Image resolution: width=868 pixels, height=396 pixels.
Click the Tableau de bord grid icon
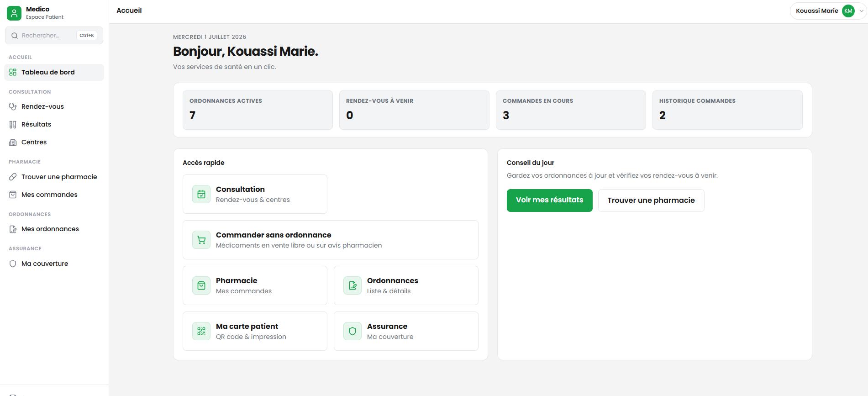pyautogui.click(x=13, y=72)
